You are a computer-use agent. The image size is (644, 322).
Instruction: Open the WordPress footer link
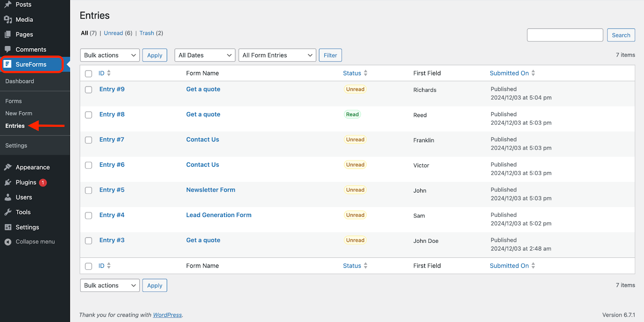click(x=167, y=315)
